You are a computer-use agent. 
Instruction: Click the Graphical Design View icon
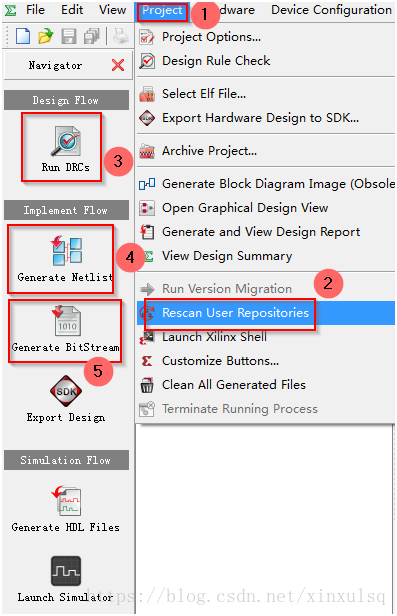147,208
